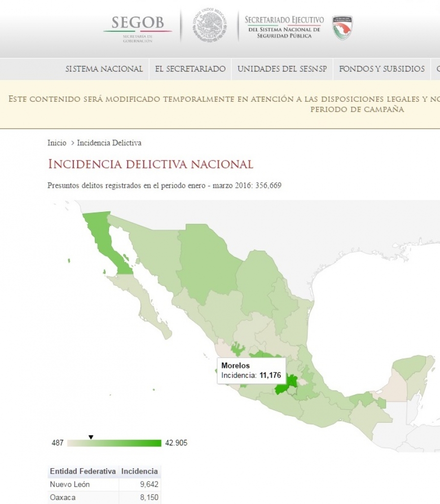Open the El Secretariado menu
This screenshot has width=440, height=504.
190,69
